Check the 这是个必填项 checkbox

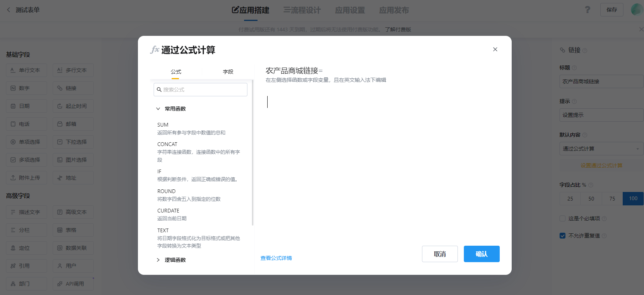click(x=563, y=218)
